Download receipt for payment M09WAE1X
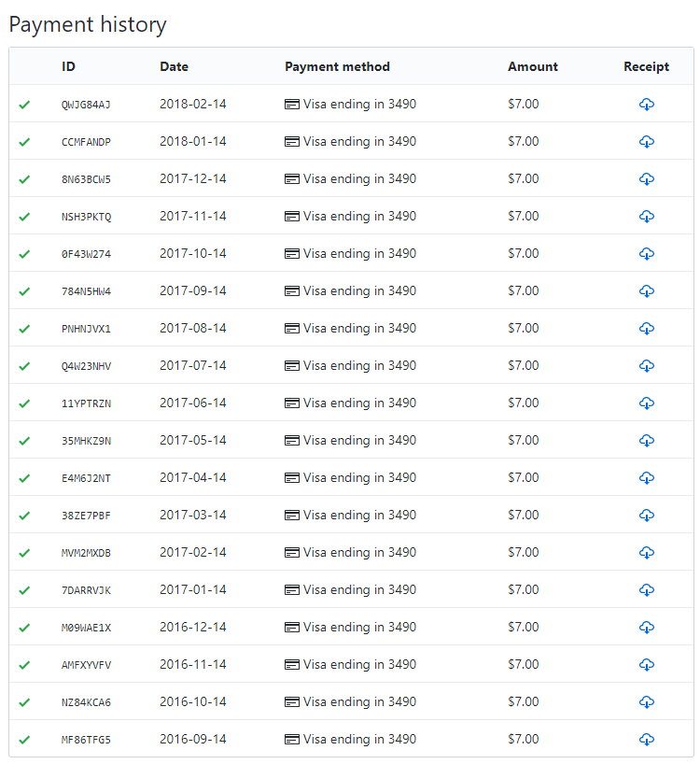Image resolution: width=700 pixels, height=764 pixels. (x=646, y=627)
